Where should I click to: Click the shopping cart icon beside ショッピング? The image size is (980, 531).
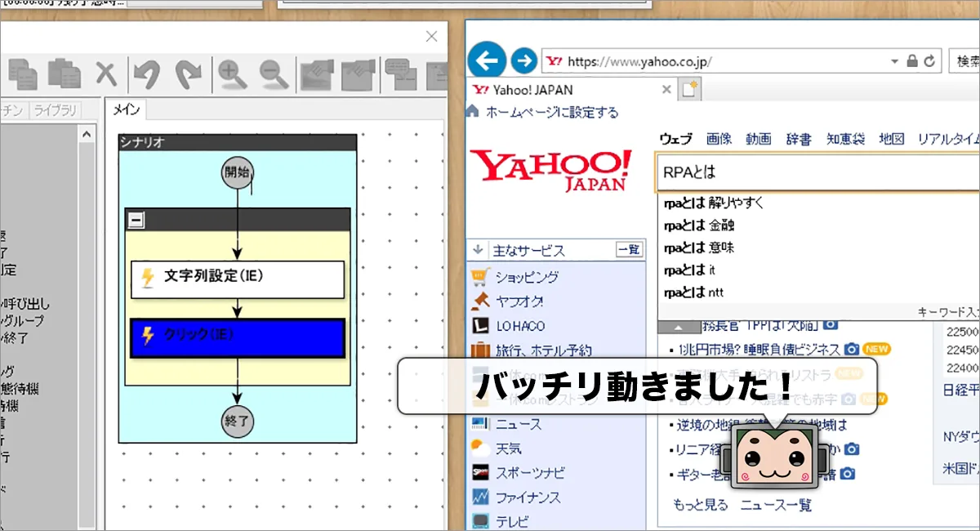[480, 277]
